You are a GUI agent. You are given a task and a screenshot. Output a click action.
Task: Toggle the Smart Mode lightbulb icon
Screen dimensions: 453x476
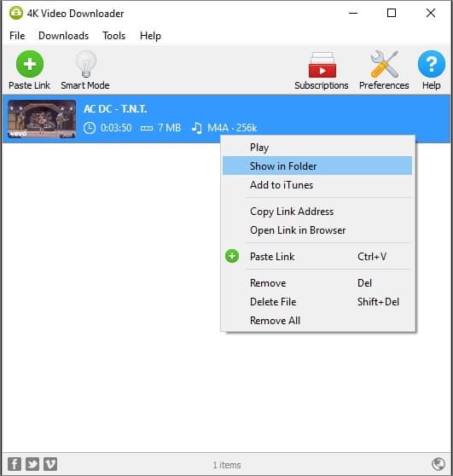point(86,64)
